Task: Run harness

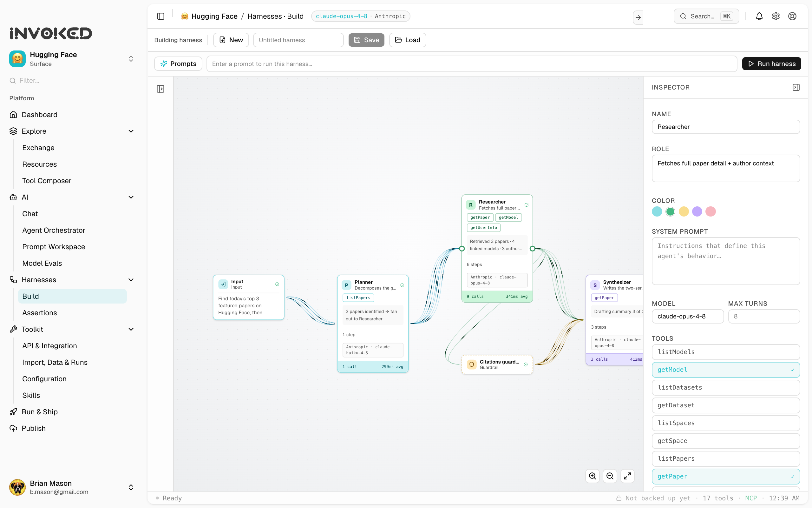Action: (x=771, y=64)
